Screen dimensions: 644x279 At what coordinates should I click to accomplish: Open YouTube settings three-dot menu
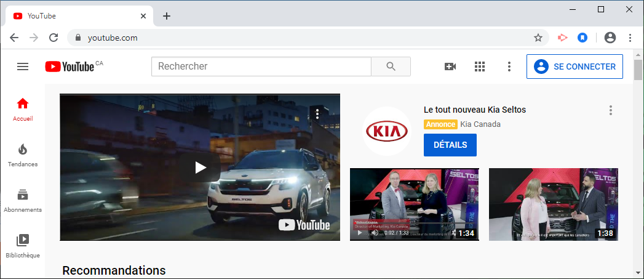point(509,67)
